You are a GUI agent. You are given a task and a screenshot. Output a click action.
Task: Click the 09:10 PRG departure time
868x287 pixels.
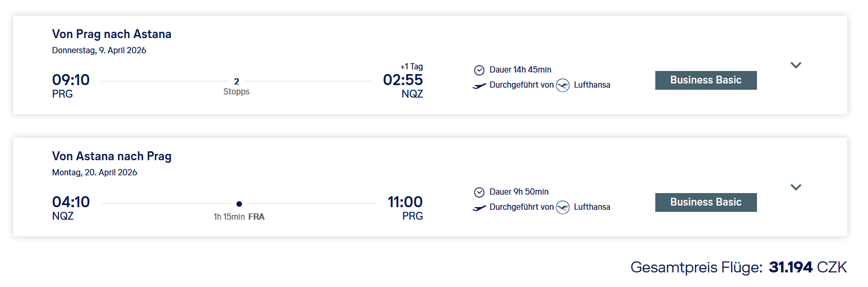tap(71, 80)
